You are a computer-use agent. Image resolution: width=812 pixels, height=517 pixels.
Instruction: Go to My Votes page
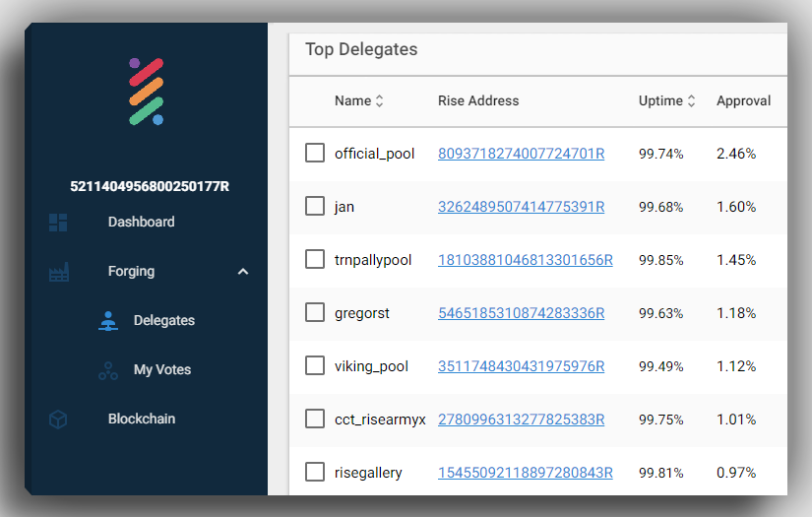(x=162, y=369)
